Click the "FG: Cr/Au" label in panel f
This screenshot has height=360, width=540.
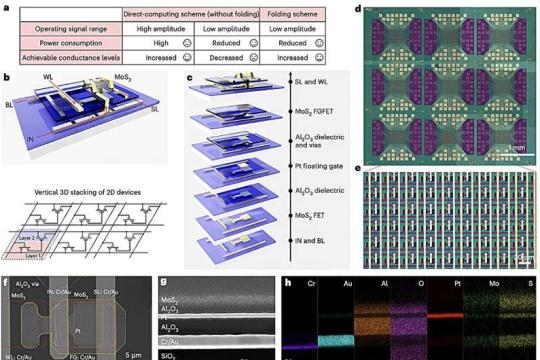(82, 357)
